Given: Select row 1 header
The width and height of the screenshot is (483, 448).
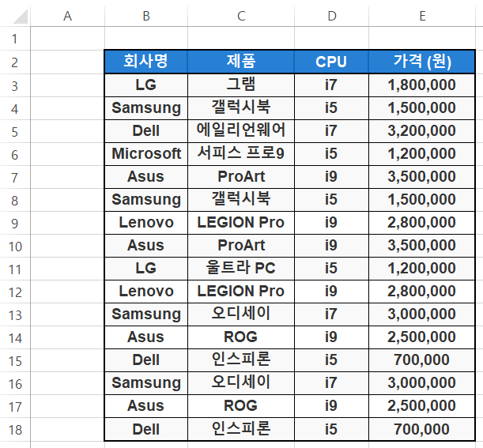Looking at the screenshot, I should coord(15,39).
